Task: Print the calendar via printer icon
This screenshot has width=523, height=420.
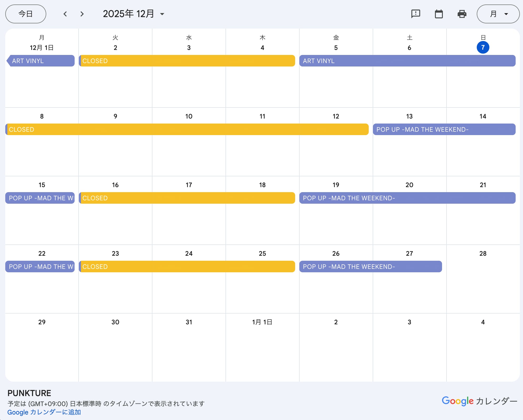Action: [x=462, y=14]
